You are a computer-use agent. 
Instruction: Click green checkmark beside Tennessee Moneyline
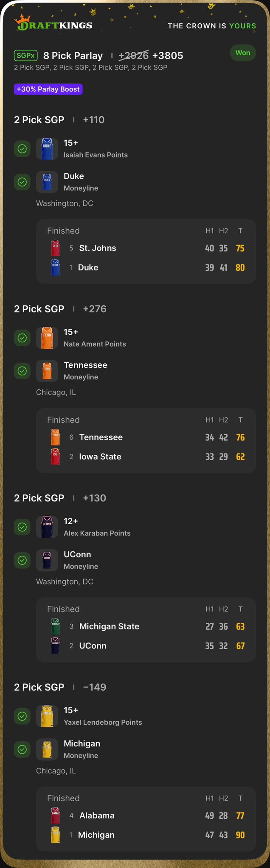point(22,371)
